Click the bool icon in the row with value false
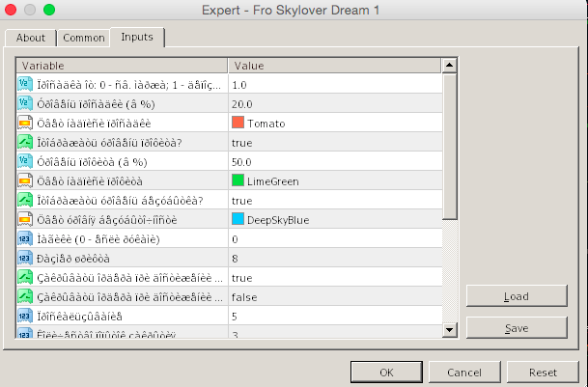 25,297
